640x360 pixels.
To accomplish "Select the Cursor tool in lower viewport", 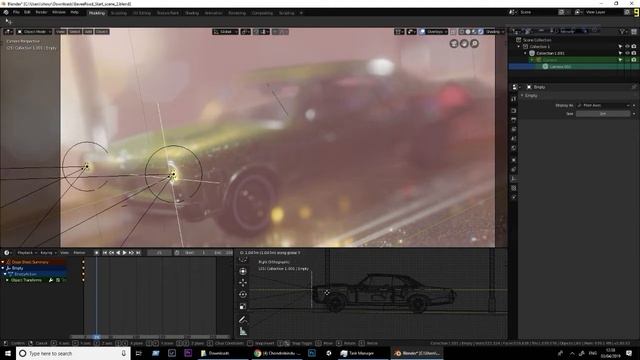I will (x=243, y=271).
